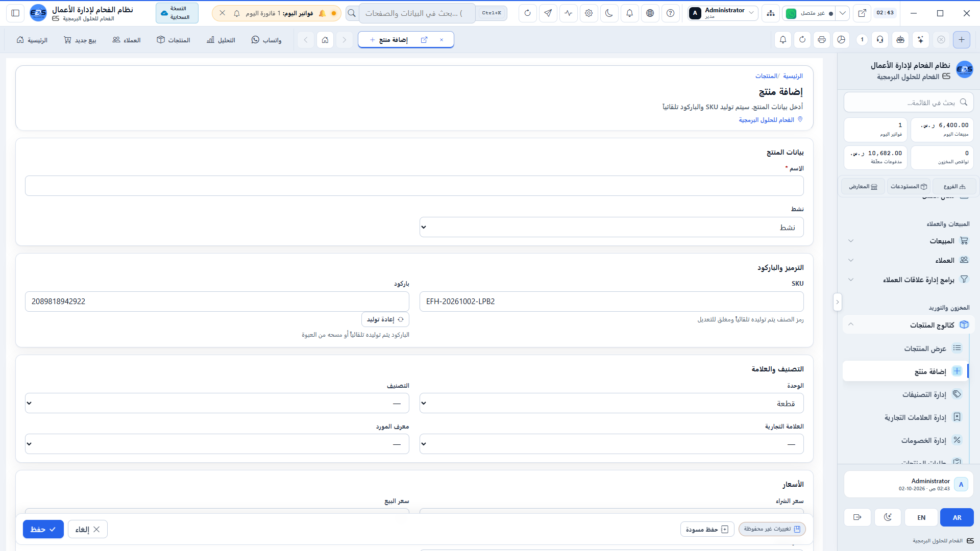
Task: Switch the interface language to AR
Action: click(x=957, y=517)
